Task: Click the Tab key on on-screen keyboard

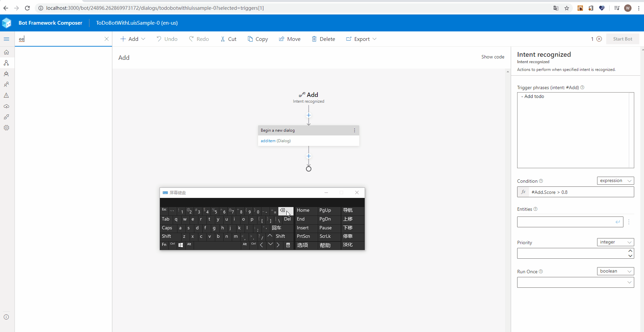Action: tap(166, 220)
